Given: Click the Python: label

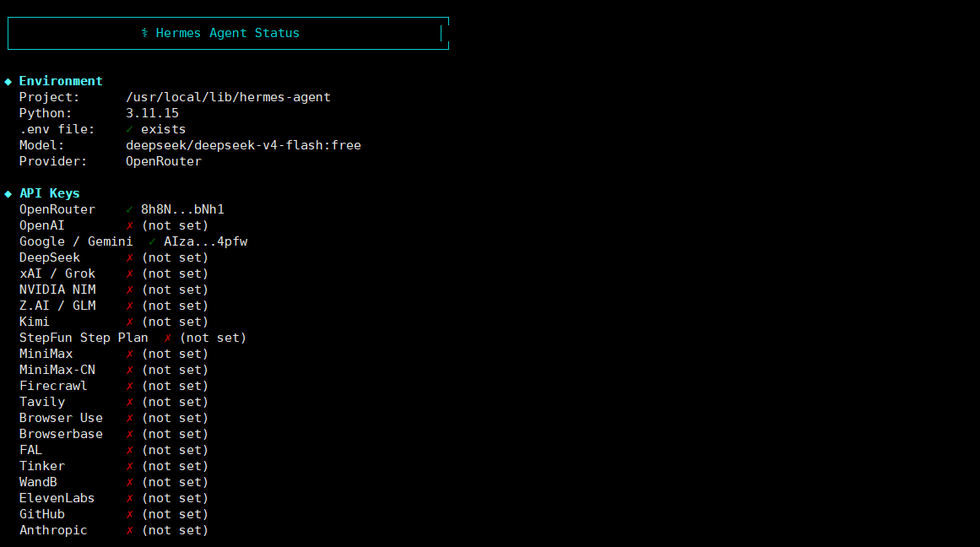Looking at the screenshot, I should click(46, 113).
